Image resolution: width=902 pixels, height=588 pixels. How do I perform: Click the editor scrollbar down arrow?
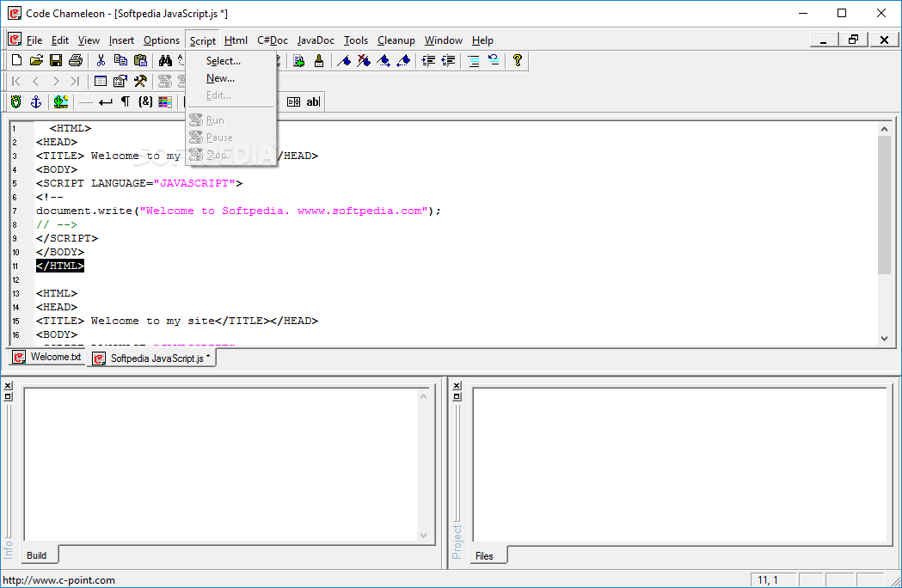(x=885, y=339)
